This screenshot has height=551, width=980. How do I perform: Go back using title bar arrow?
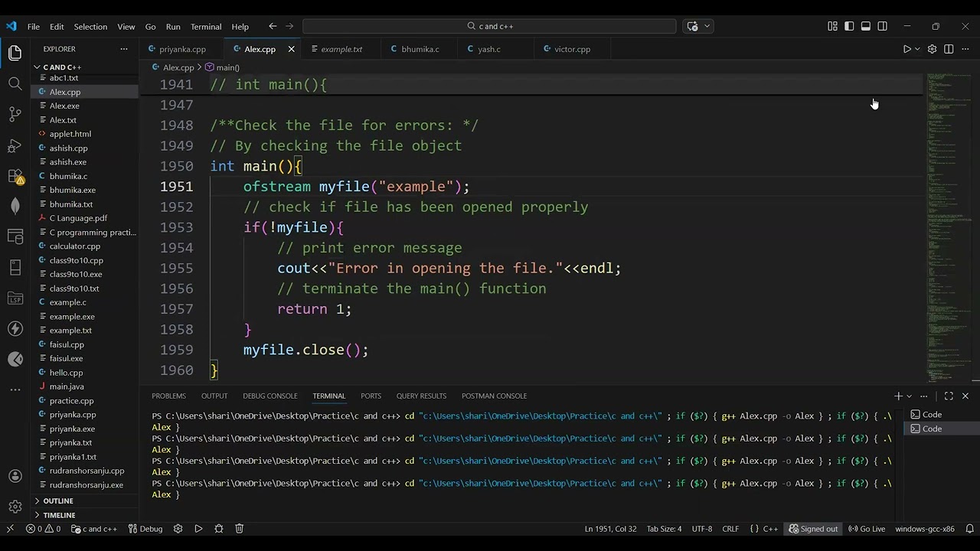[x=273, y=26]
